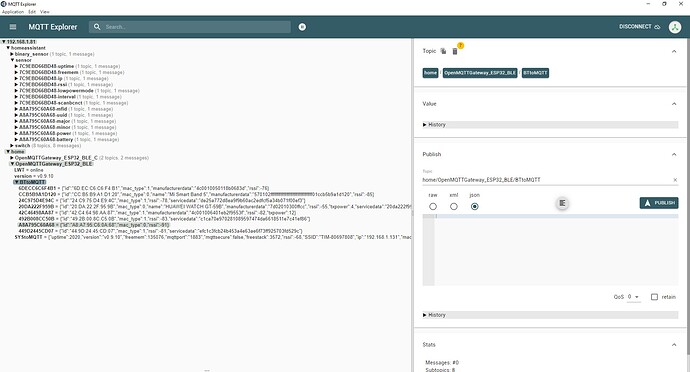Viewport: 690px width, 372px height.
Task: Copy the topic with the copy icon
Action: click(443, 51)
